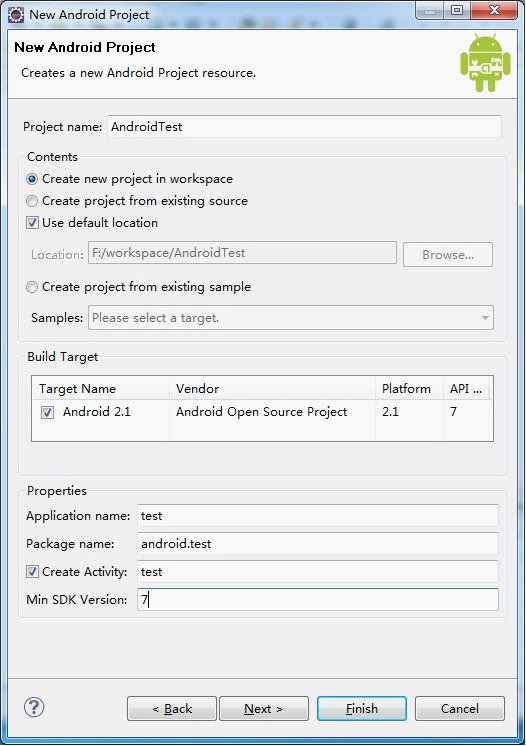Select Create project from existing source
The image size is (526, 746).
32,201
